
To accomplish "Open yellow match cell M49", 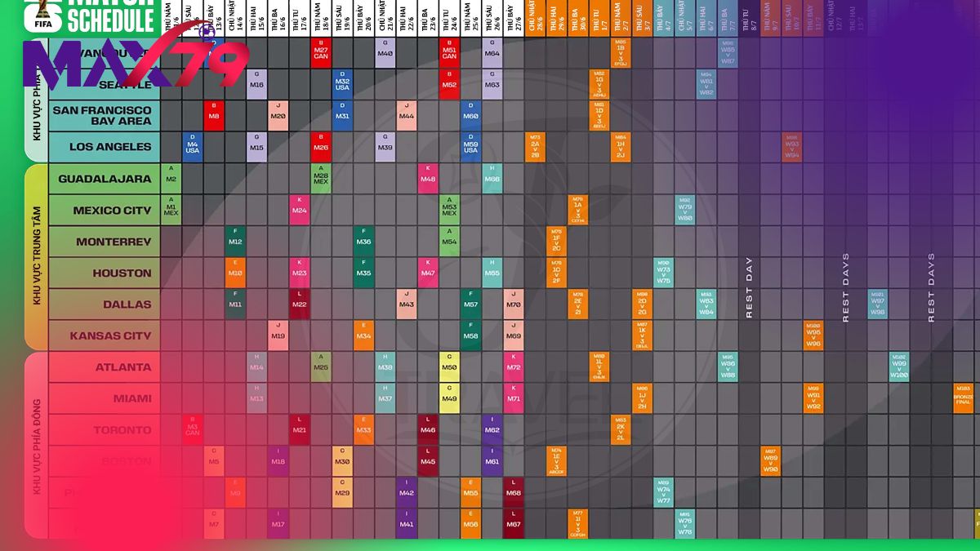I will tap(449, 399).
